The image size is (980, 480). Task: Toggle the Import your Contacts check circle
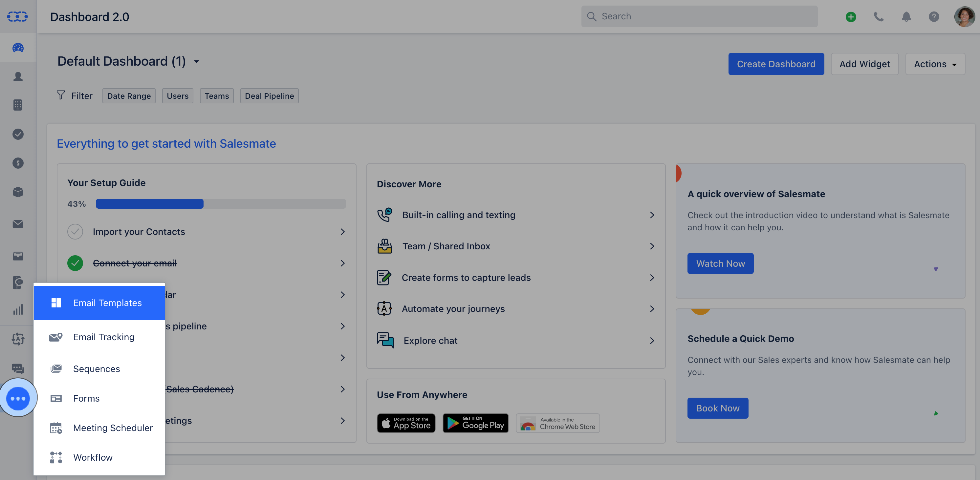(x=75, y=231)
